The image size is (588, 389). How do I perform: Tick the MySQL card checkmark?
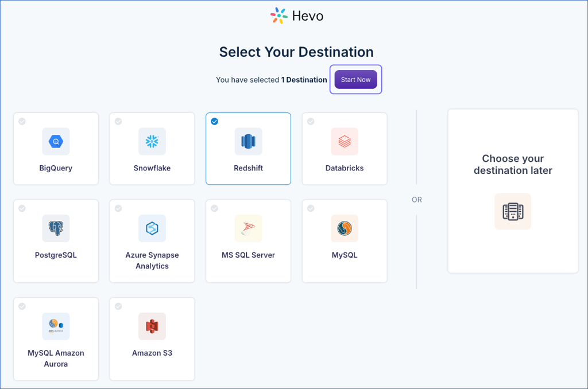[311, 208]
